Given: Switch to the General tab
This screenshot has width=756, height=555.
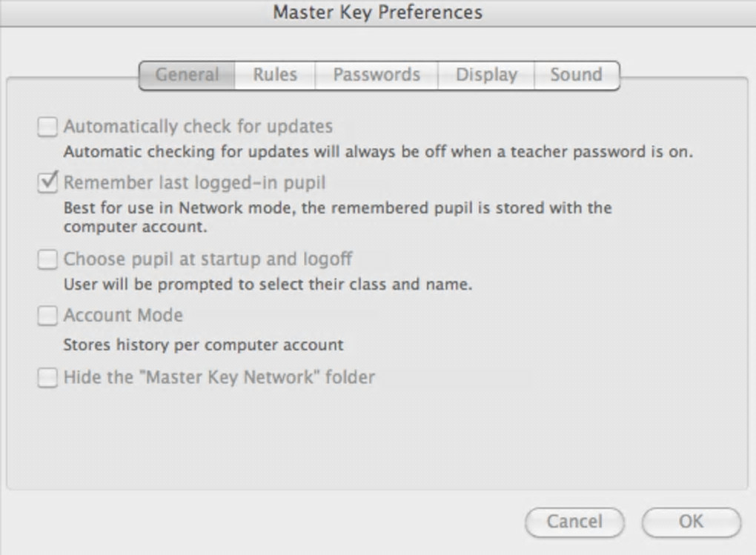Looking at the screenshot, I should (x=188, y=75).
